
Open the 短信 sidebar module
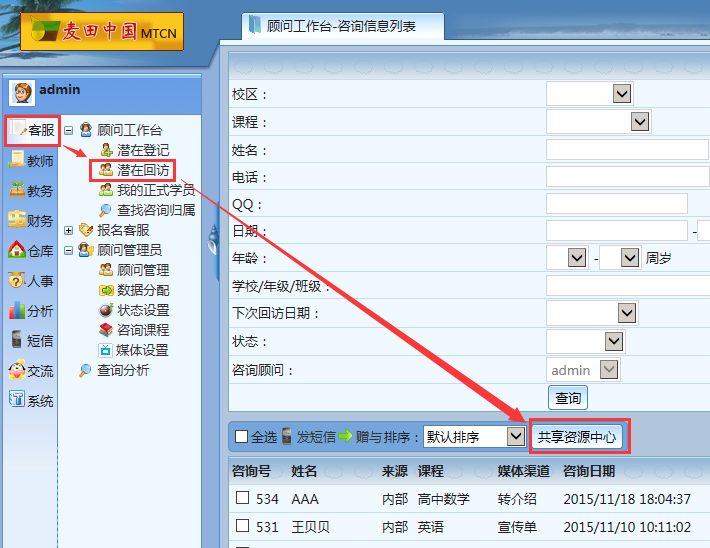coord(31,341)
